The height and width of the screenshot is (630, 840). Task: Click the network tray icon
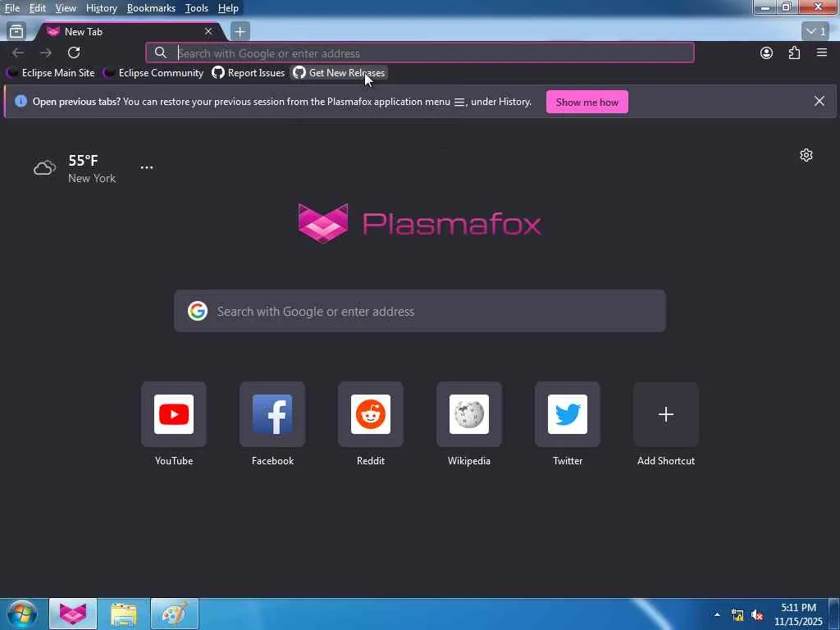coord(737,615)
